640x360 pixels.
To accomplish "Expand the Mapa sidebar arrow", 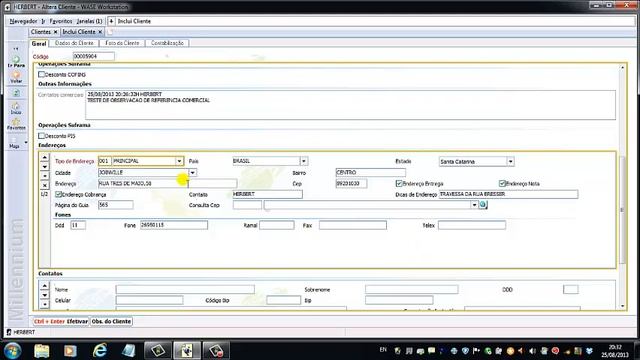I will [x=26, y=142].
